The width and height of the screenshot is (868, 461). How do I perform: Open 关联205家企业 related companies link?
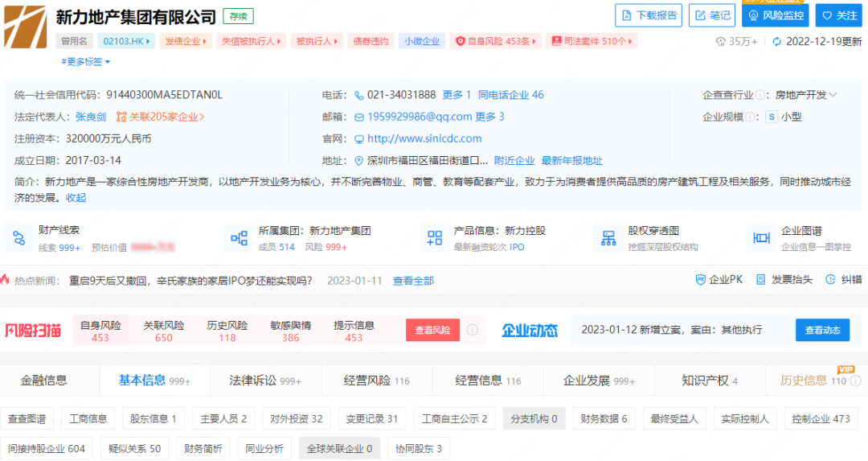coord(161,117)
